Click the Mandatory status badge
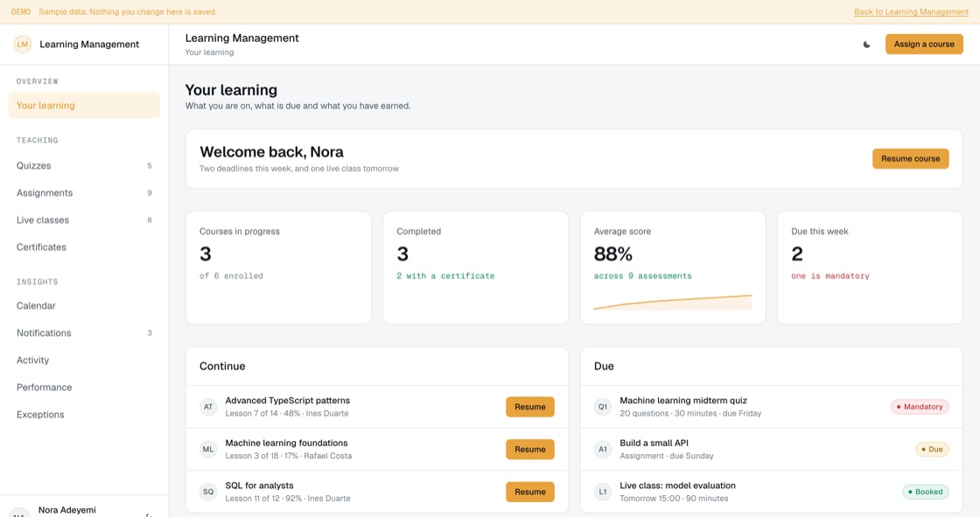 click(x=920, y=407)
